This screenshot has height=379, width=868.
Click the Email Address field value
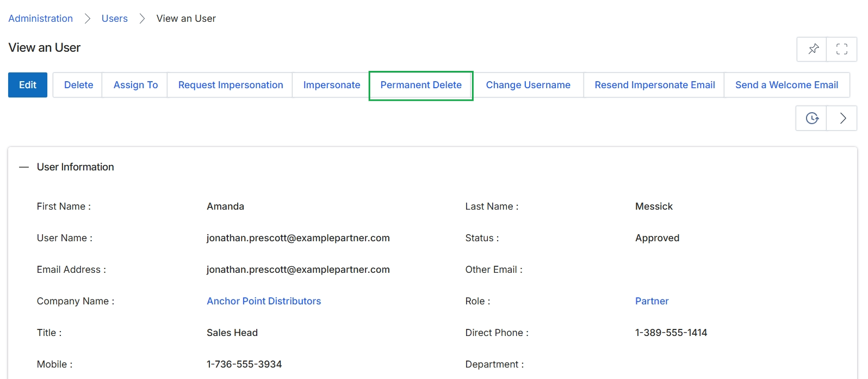click(298, 270)
